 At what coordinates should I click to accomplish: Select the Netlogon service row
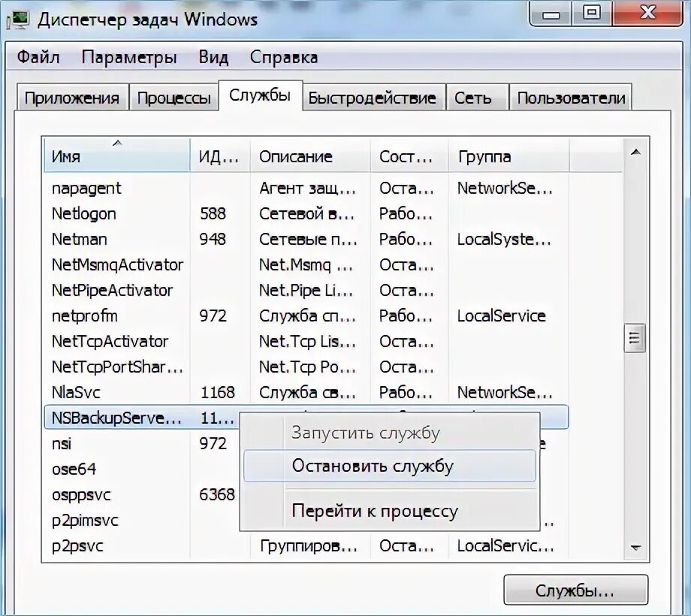[x=306, y=213]
